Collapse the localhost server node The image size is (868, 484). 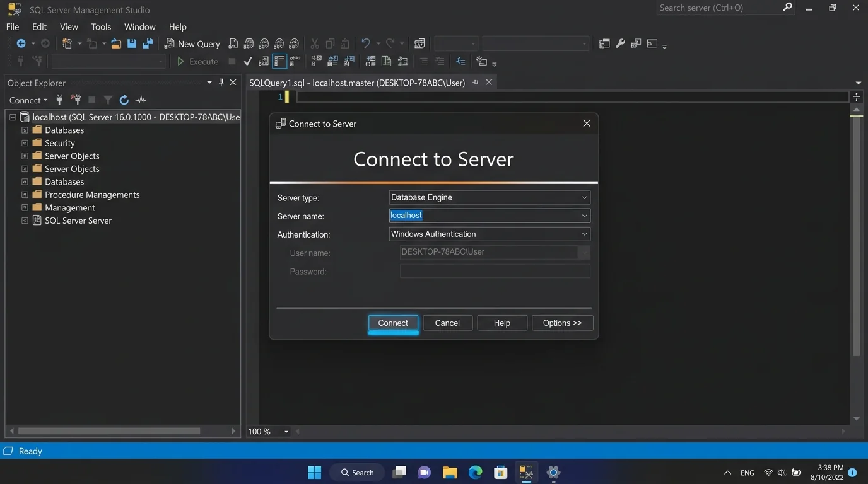(12, 117)
